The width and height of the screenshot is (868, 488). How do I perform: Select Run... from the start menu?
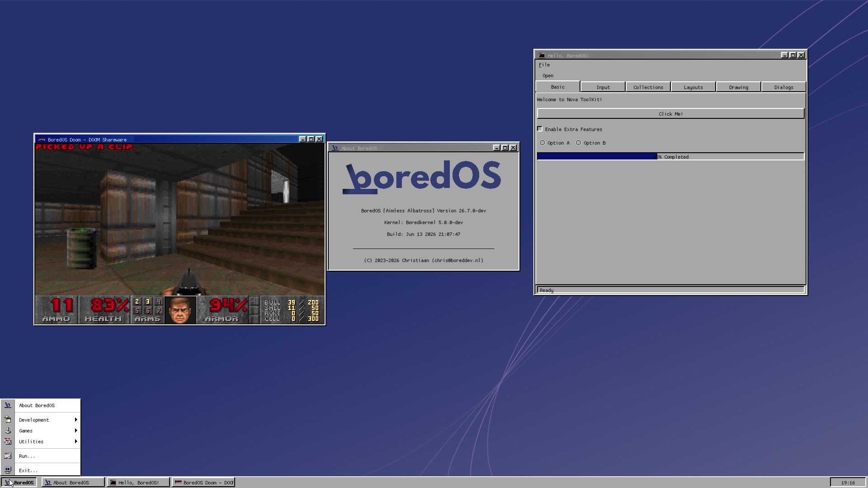point(41,456)
